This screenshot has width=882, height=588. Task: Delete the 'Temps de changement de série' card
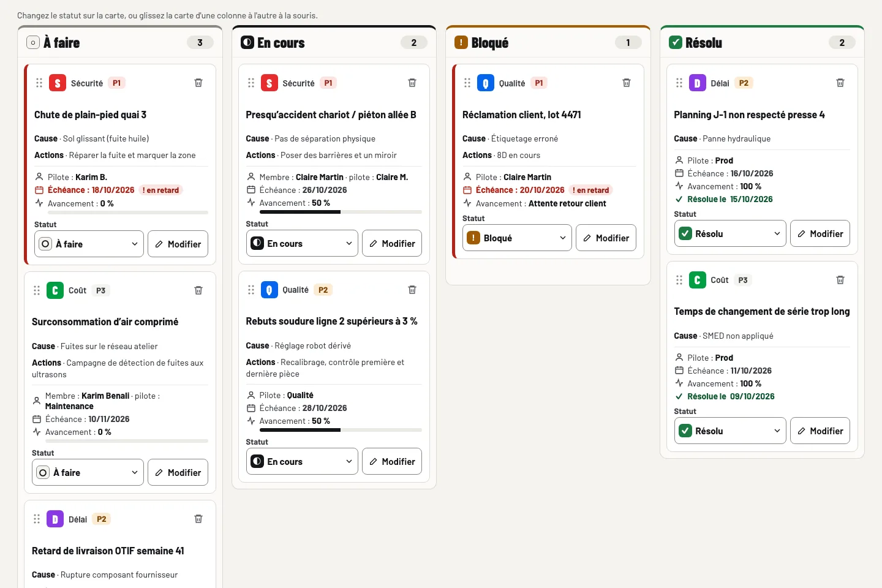coord(840,280)
